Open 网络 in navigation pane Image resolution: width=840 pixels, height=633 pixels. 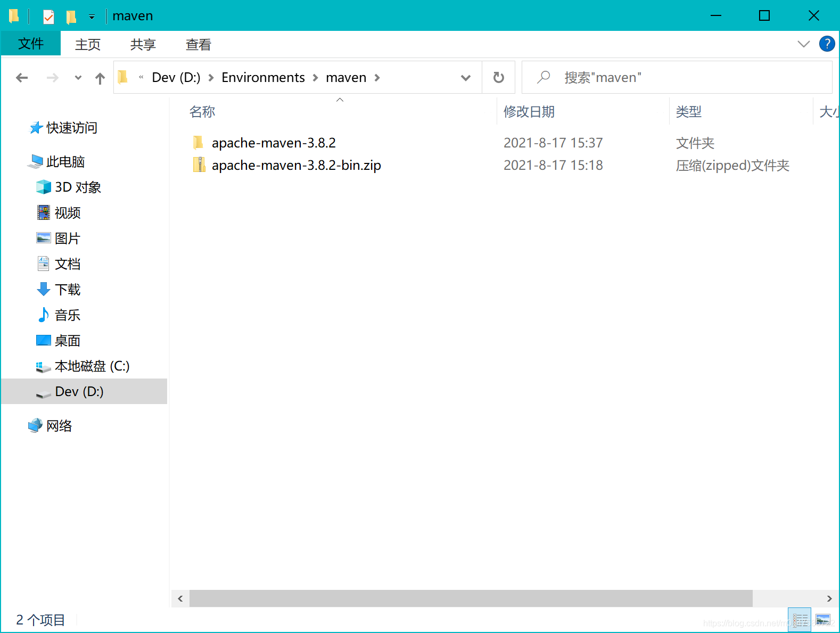pos(59,426)
